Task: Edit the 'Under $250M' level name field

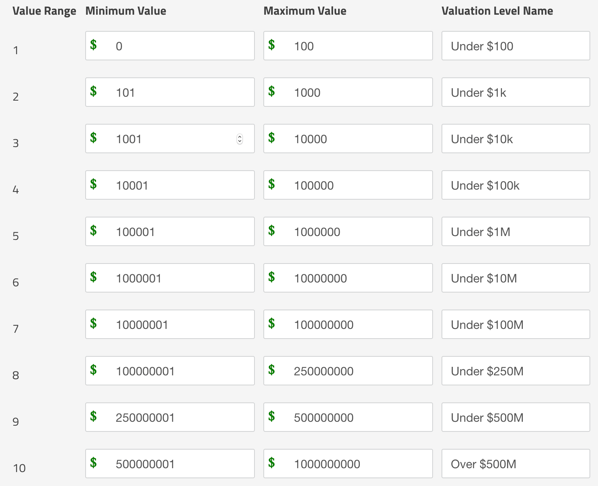Action: tap(516, 371)
